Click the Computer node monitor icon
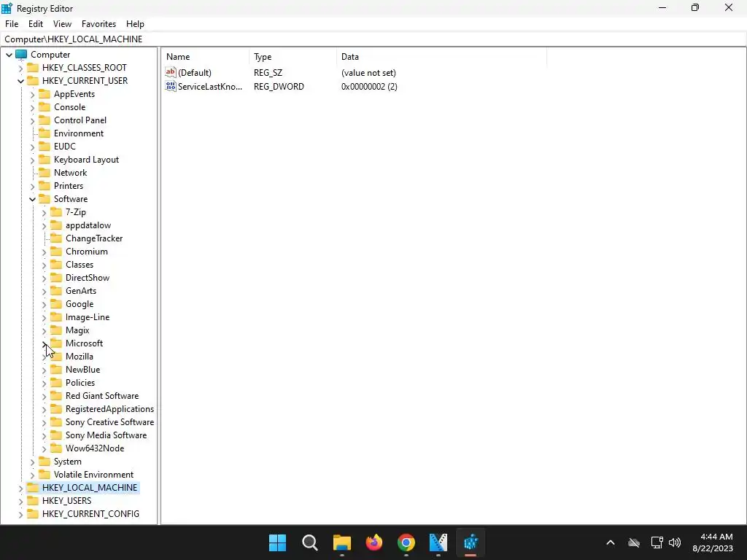This screenshot has height=560, width=747. tap(21, 55)
